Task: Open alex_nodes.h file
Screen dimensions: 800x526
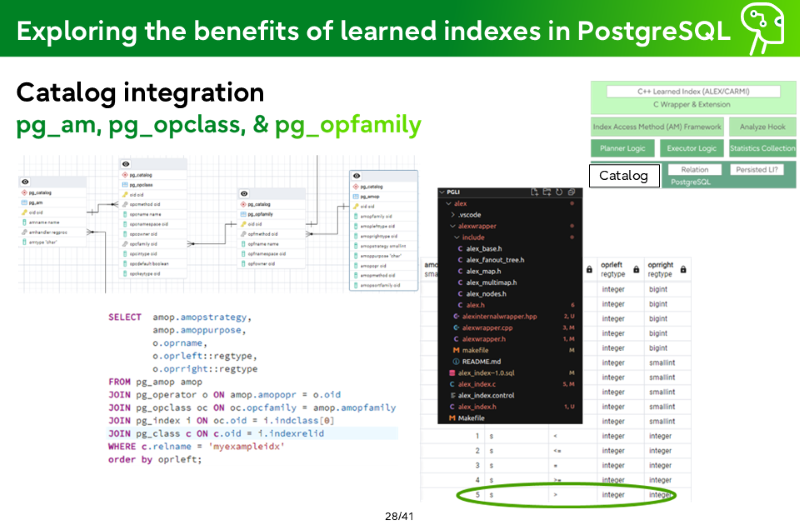Action: click(x=486, y=294)
